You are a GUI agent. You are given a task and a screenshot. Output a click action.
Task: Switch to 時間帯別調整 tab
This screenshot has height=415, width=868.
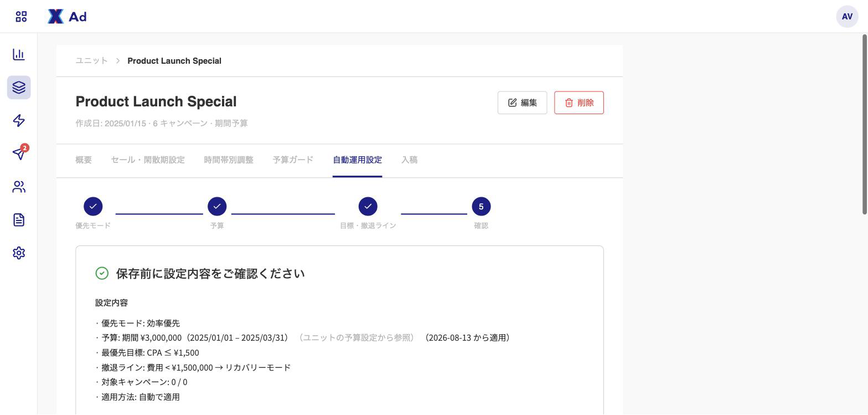pos(229,160)
